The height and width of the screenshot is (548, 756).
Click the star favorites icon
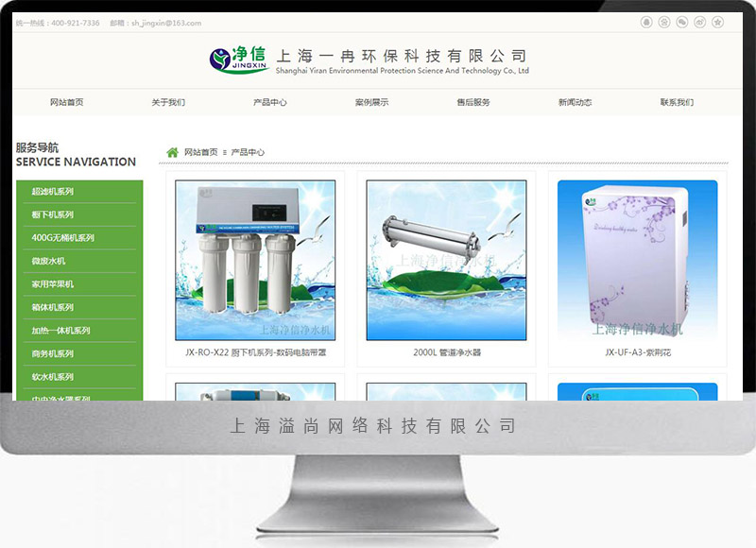(718, 22)
